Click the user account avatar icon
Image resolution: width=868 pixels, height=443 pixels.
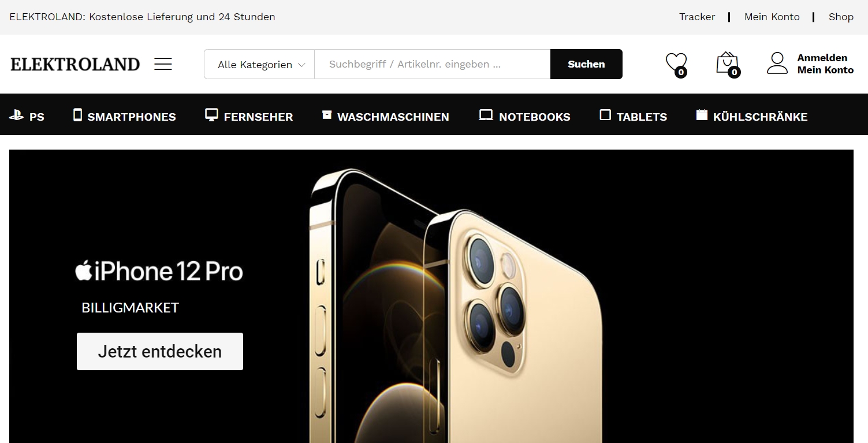click(x=777, y=64)
